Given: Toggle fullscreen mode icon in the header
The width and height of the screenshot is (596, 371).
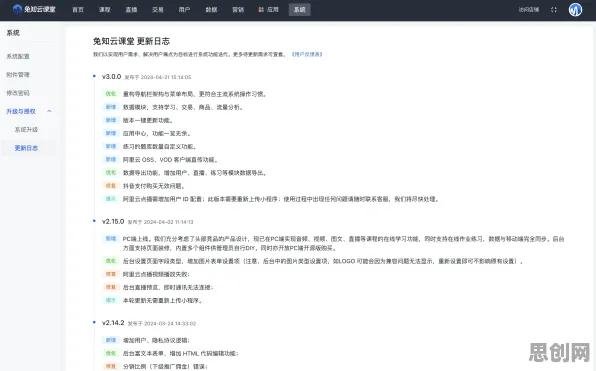Looking at the screenshot, I should [x=554, y=10].
